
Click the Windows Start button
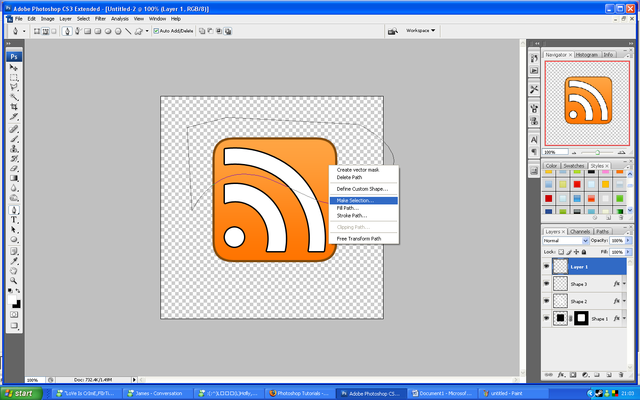[22, 393]
